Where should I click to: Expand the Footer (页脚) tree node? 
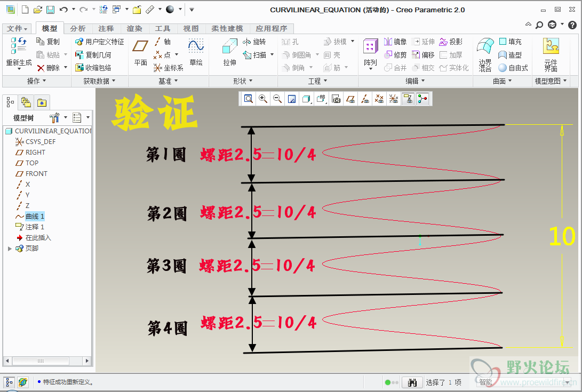tap(10, 249)
